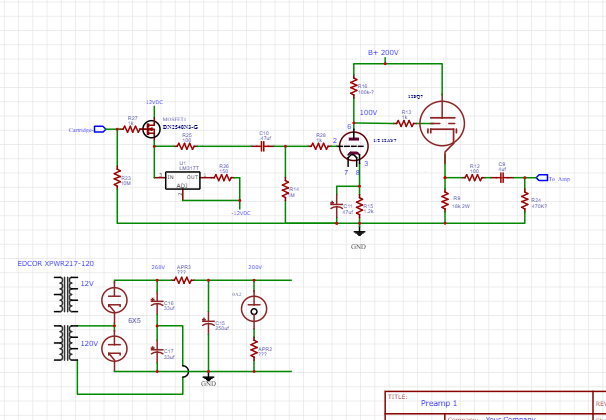Select resistor R27 symbol
Screen dimensions: 606x420
(132, 129)
